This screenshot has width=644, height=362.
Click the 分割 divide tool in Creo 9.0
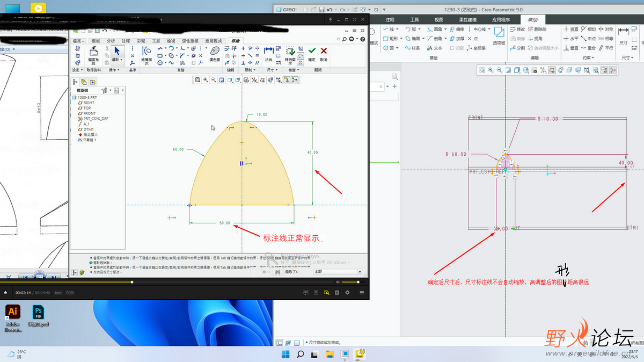tap(517, 48)
